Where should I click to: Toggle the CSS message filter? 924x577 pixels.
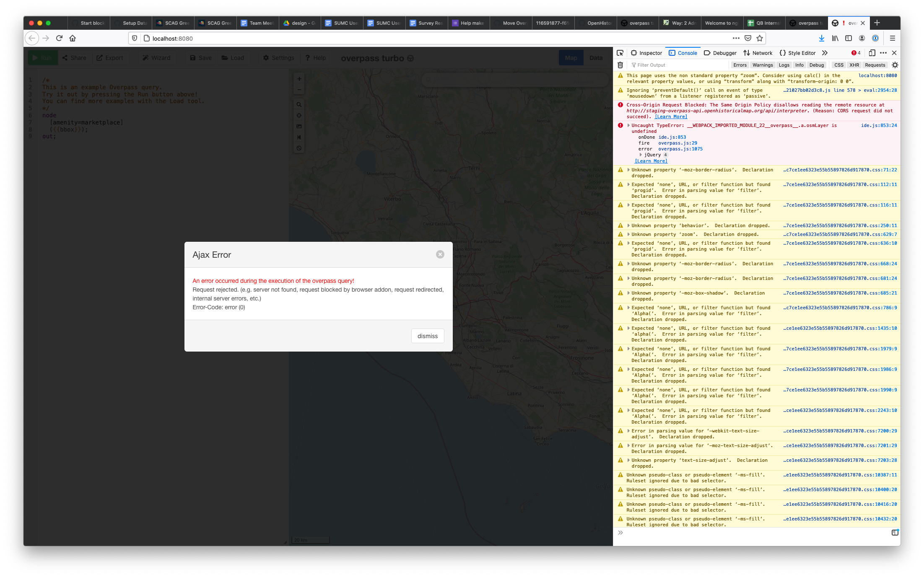click(838, 65)
